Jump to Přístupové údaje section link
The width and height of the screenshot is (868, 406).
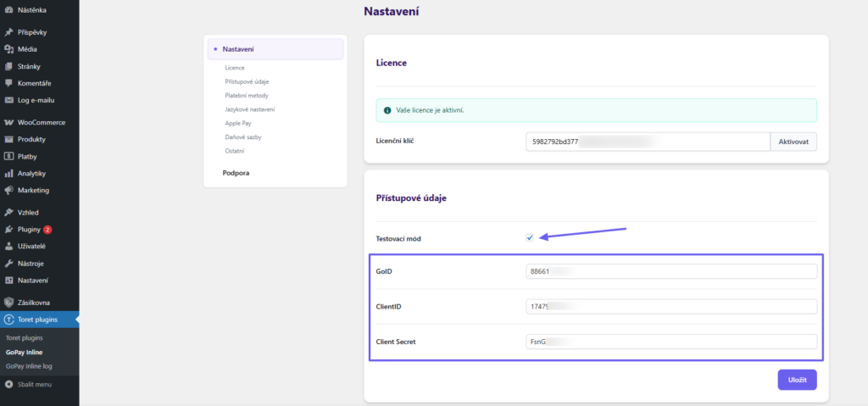(x=247, y=81)
